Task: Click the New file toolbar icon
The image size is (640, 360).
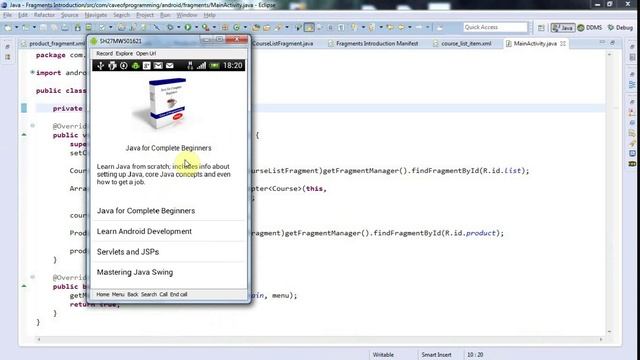Action: point(8,27)
